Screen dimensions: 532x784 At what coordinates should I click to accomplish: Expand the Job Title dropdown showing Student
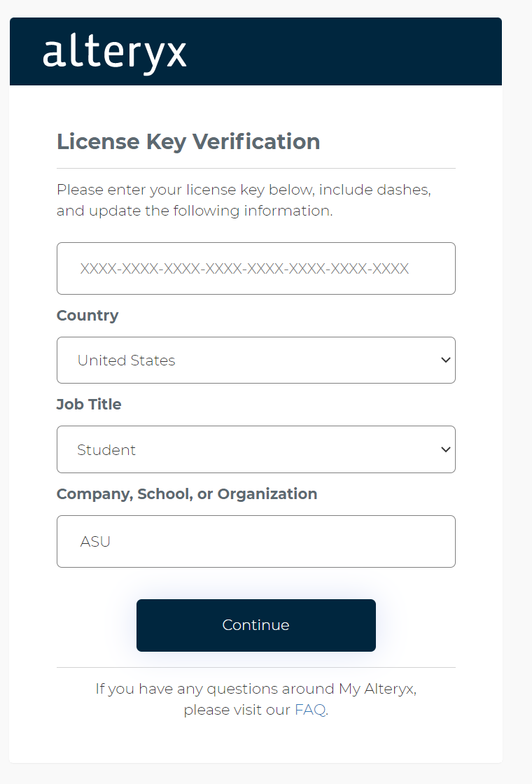tap(255, 449)
